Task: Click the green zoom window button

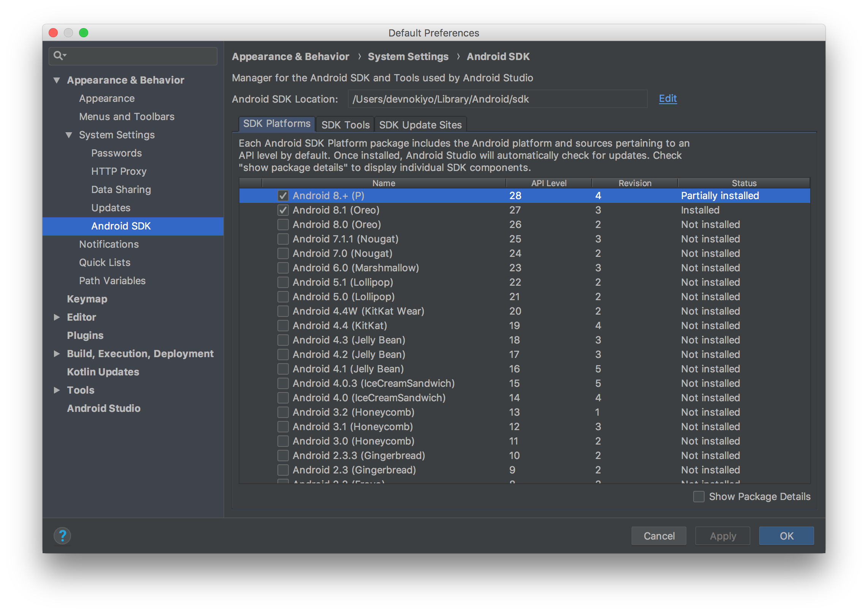Action: coord(84,33)
